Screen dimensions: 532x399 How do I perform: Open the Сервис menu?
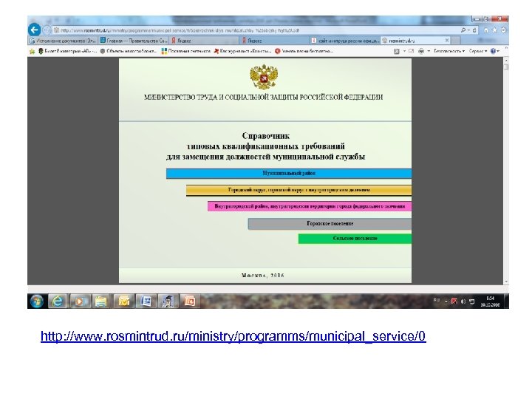(x=478, y=51)
